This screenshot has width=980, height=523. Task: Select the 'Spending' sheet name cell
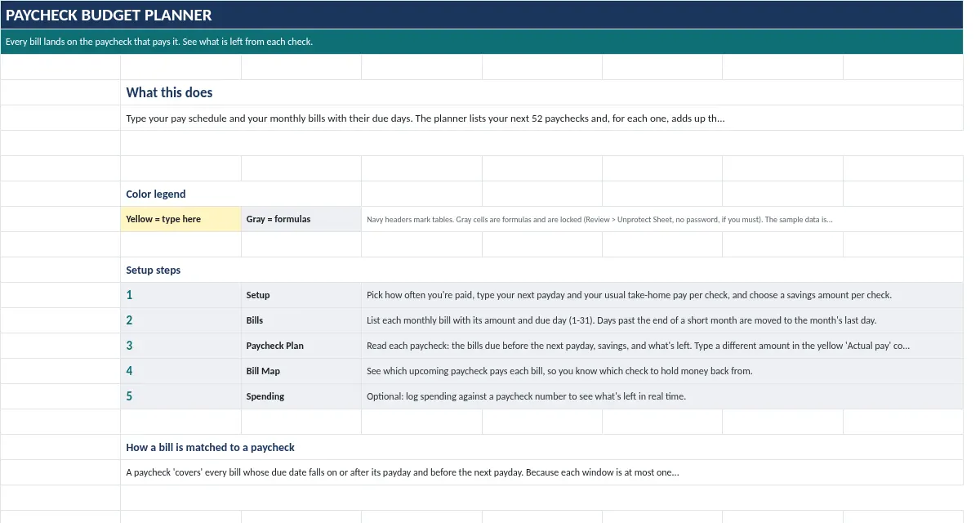coord(301,396)
